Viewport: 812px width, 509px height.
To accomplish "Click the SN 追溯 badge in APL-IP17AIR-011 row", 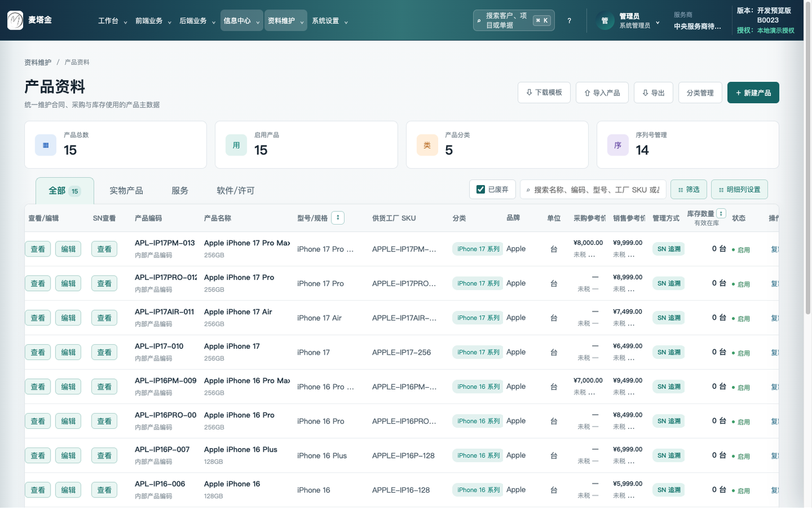I will (669, 318).
